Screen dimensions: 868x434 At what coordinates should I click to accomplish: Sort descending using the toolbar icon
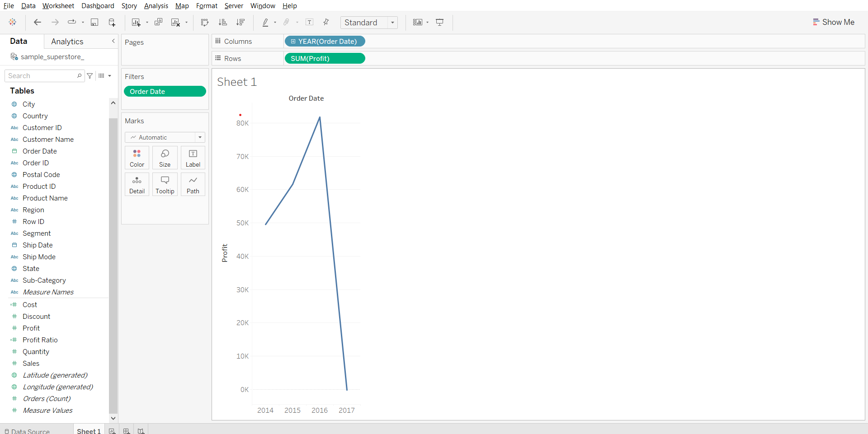click(x=241, y=22)
